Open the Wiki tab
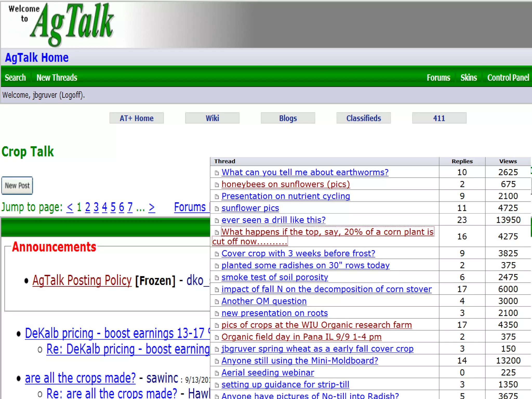This screenshot has height=399, width=532. coord(212,118)
